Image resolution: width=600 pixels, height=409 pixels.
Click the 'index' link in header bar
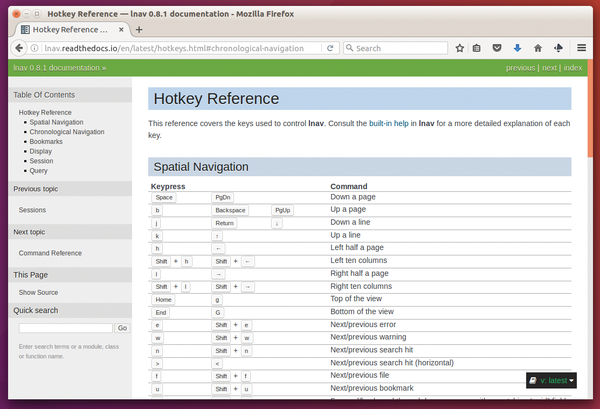point(573,68)
